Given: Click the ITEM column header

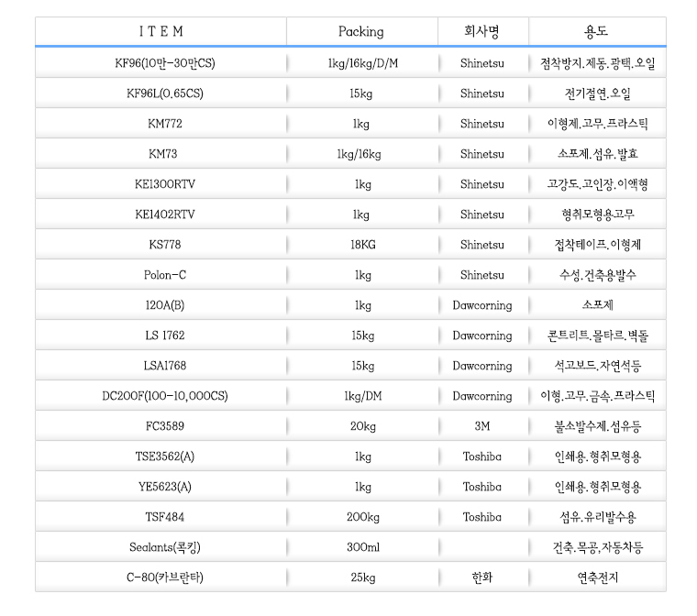Looking at the screenshot, I should (x=161, y=32).
